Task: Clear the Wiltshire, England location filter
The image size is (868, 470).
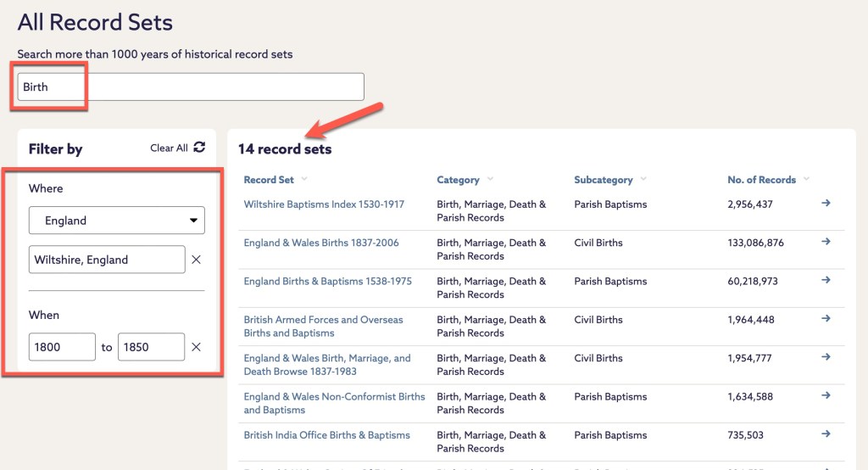Action: 196,260
